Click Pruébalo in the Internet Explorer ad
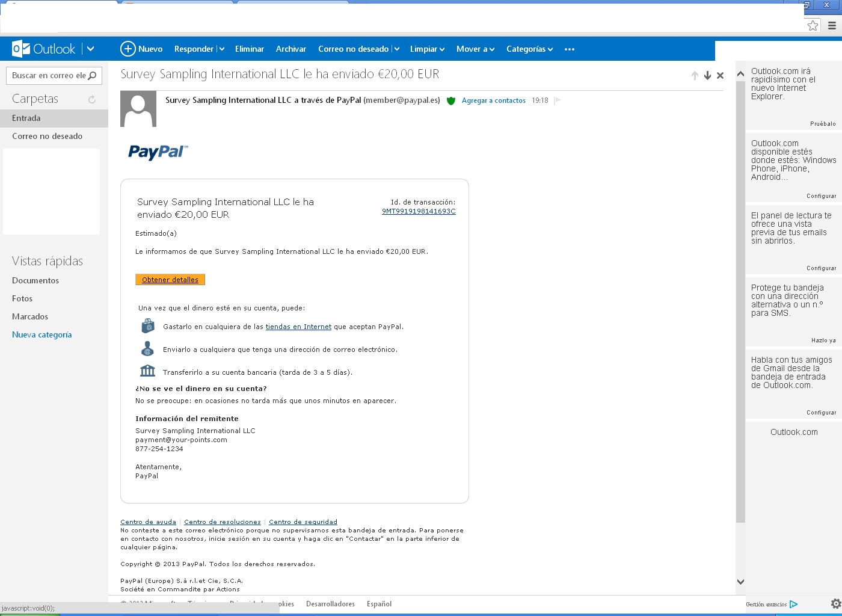Image resolution: width=842 pixels, height=616 pixels. (x=823, y=124)
